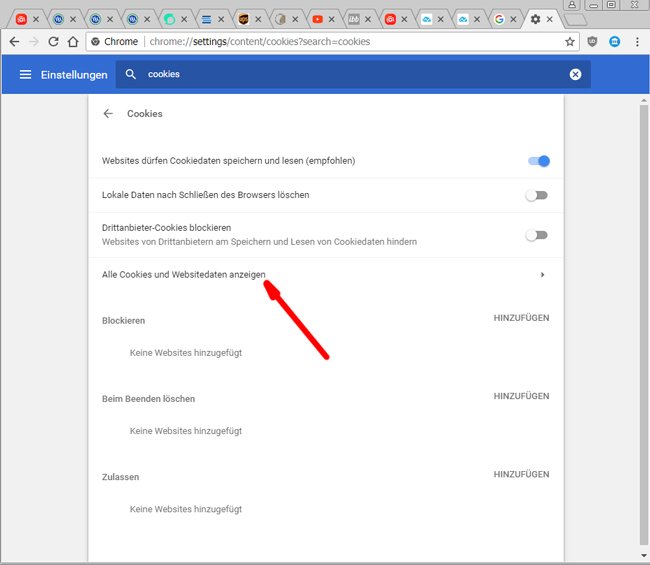Viewport: 650px width, 565px height.
Task: Open the home page via house icon
Action: click(73, 41)
